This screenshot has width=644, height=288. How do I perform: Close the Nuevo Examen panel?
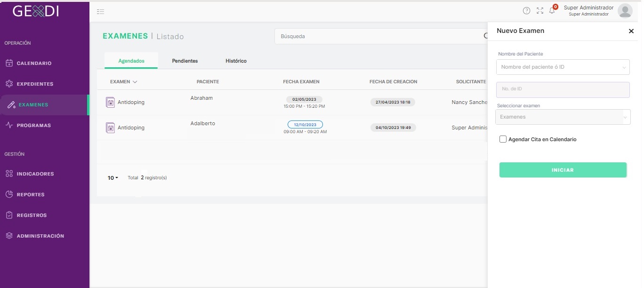coord(631,31)
